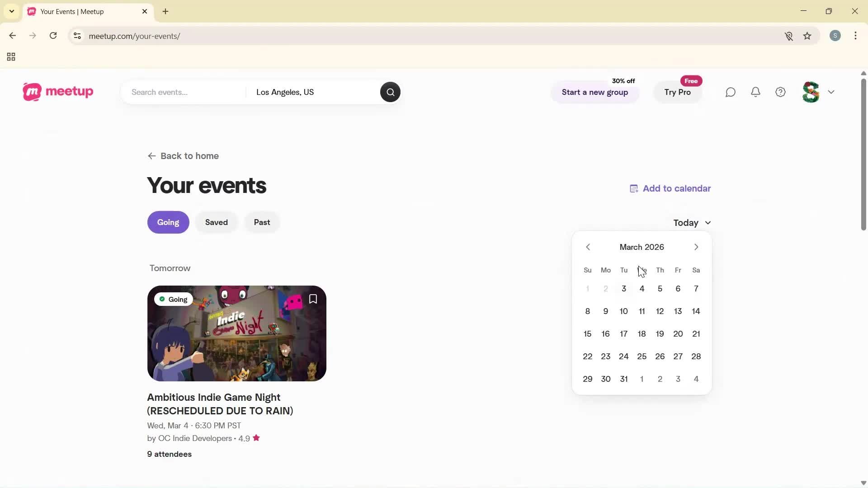868x488 pixels.
Task: Switch to the Past events filter
Action: coord(262,222)
